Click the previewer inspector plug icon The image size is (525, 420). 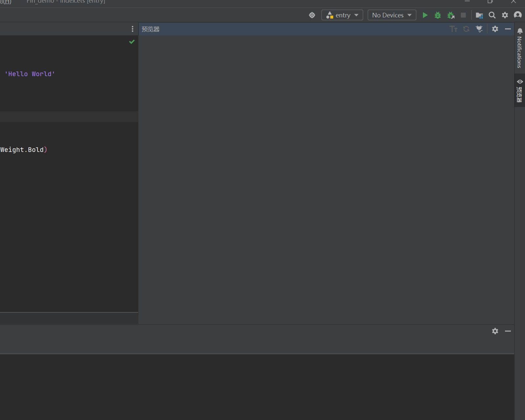(479, 29)
